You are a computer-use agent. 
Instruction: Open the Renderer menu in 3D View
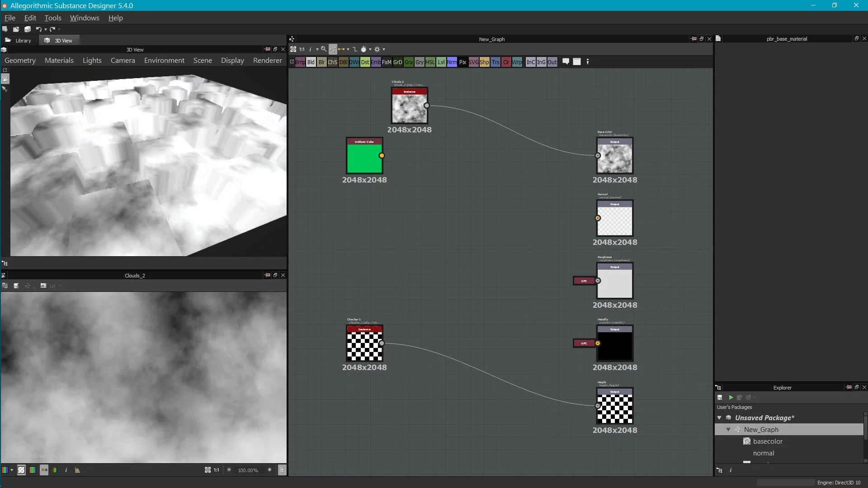coord(268,60)
